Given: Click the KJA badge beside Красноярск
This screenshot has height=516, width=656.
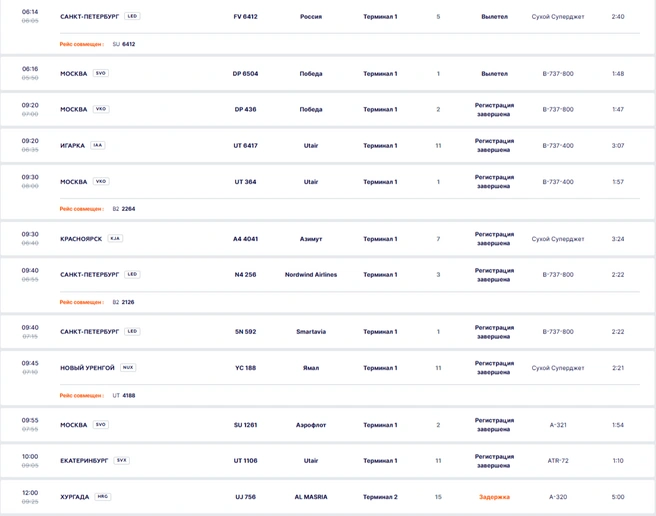Looking at the screenshot, I should tap(115, 239).
